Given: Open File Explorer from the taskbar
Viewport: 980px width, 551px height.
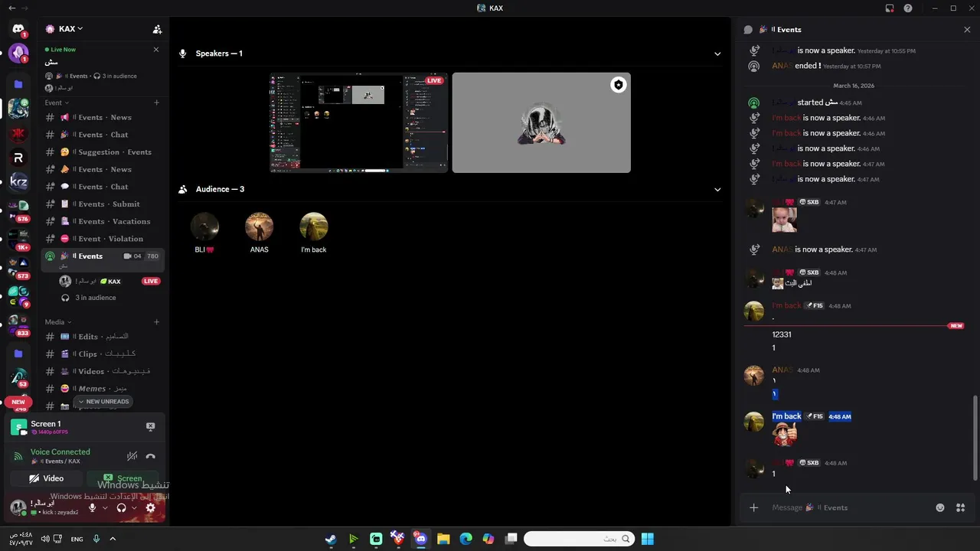Looking at the screenshot, I should tap(443, 539).
